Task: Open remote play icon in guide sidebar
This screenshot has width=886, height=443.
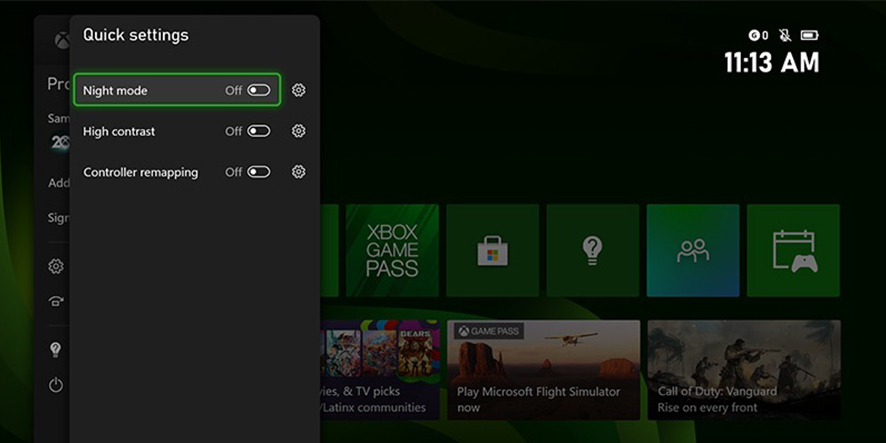Action: tap(55, 301)
